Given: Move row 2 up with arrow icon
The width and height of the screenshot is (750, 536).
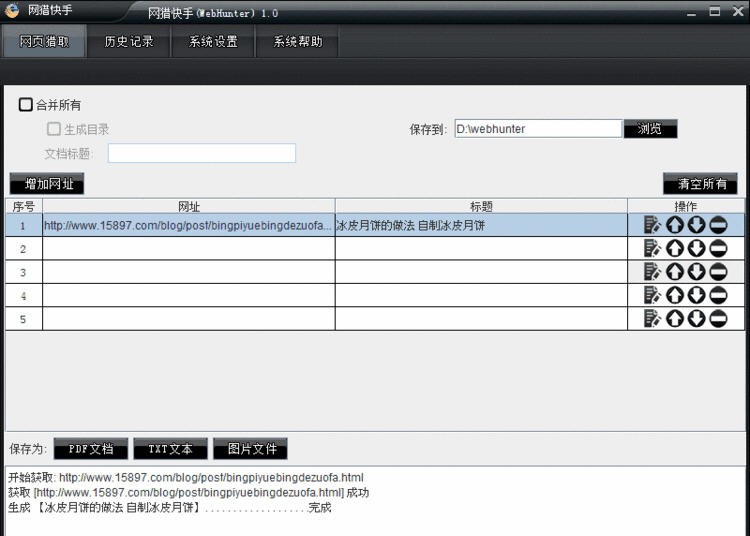Looking at the screenshot, I should pyautogui.click(x=674, y=248).
